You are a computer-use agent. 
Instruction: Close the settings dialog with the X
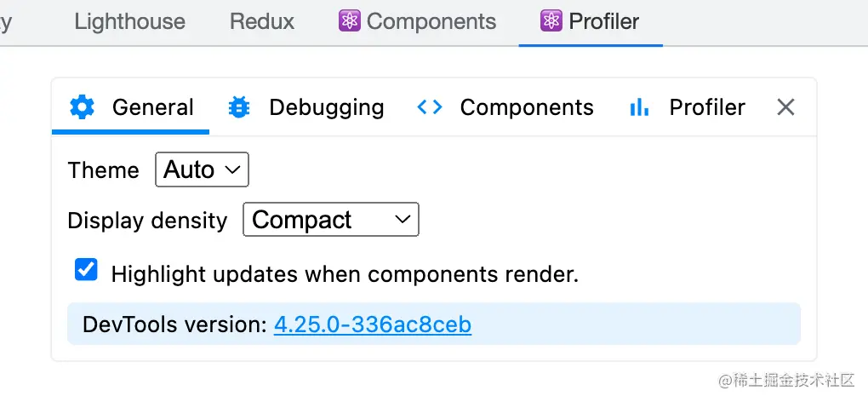785,107
